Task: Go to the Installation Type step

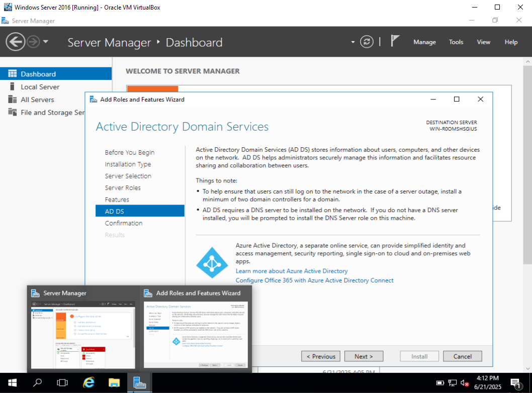Action: pos(128,164)
